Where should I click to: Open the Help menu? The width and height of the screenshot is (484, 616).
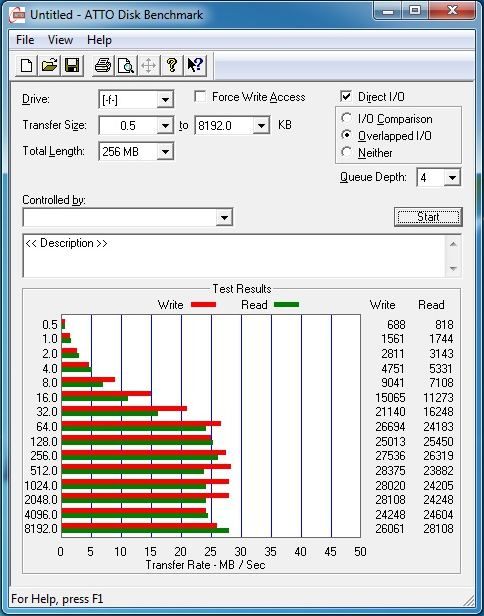pyautogui.click(x=99, y=40)
